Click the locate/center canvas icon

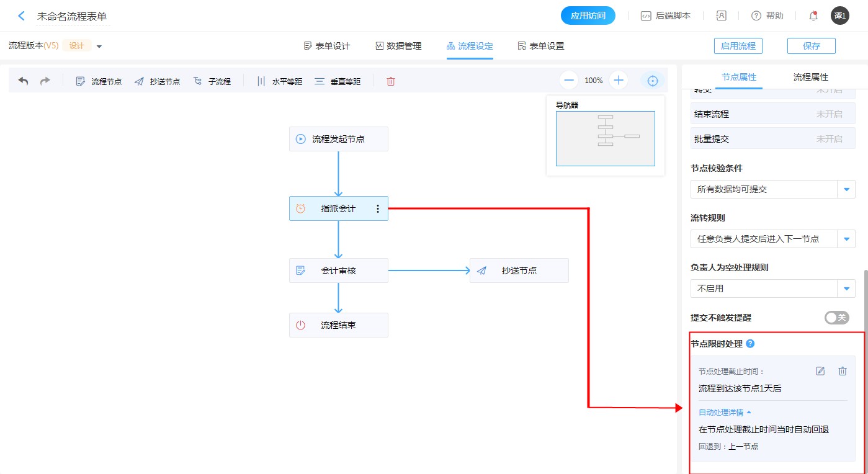pyautogui.click(x=652, y=81)
